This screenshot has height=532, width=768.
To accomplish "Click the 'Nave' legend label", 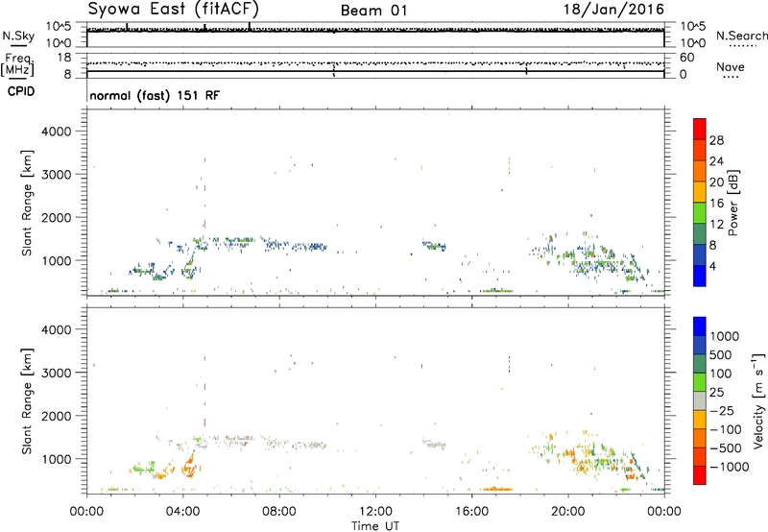I will 731,67.
